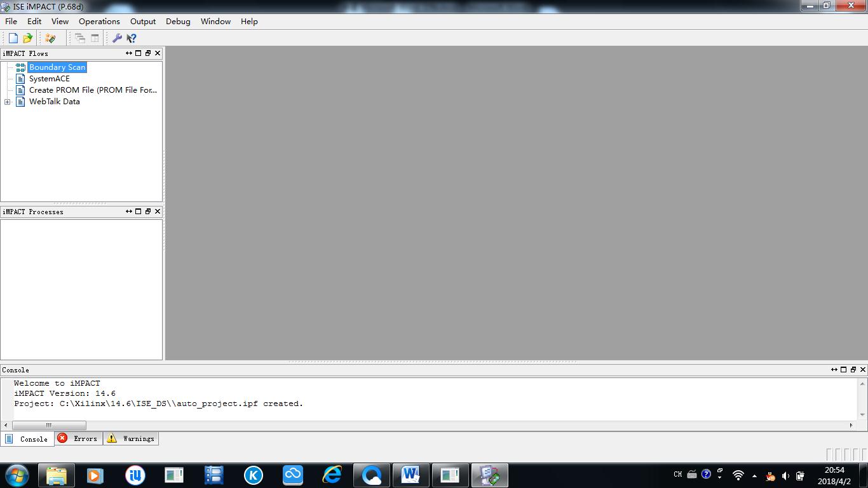Close the iMPACT Processes panel
Screen dimensions: 868x488
click(158, 212)
